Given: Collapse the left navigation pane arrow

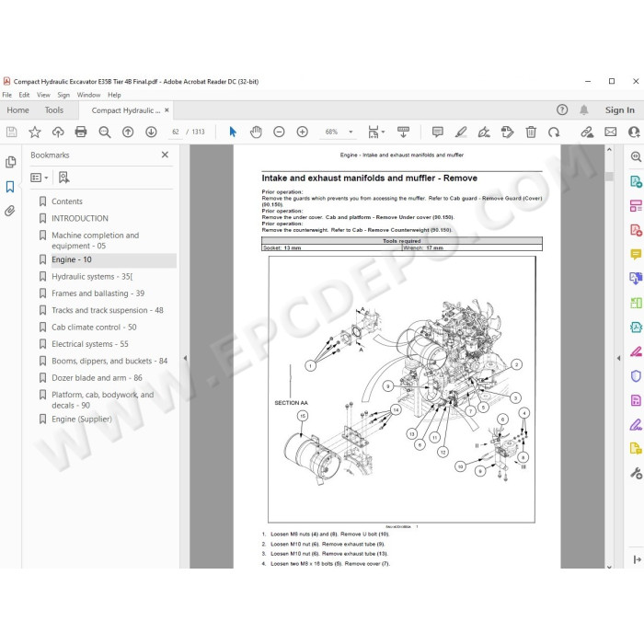Looking at the screenshot, I should (185, 358).
